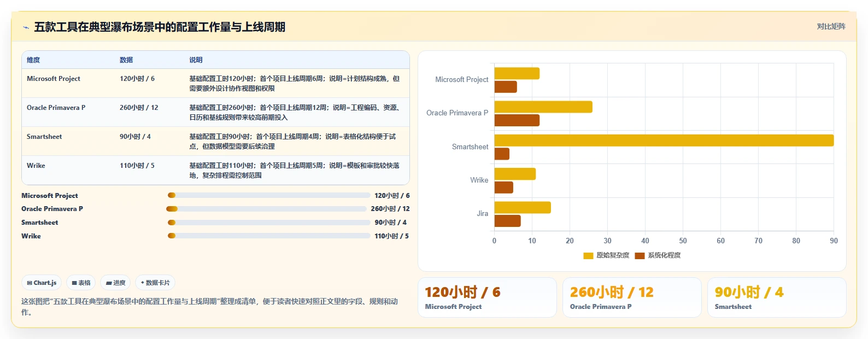Click the caption paragraph beginning 这张图把

coord(209,307)
